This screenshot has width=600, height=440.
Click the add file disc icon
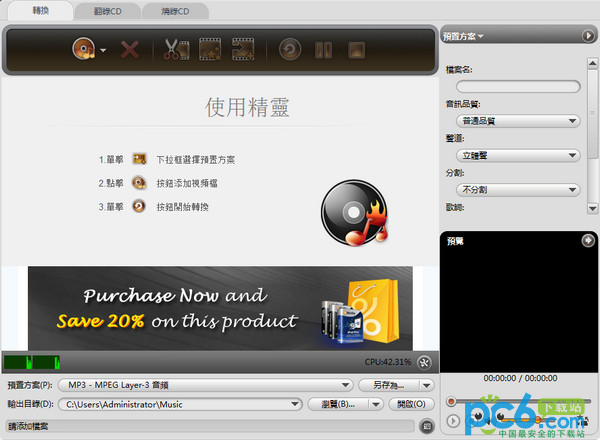click(x=83, y=49)
